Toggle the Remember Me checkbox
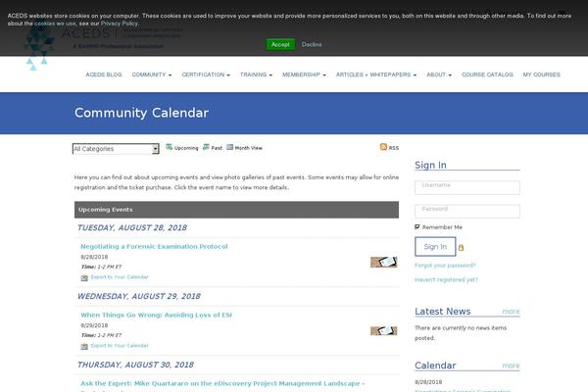Image resolution: width=588 pixels, height=392 pixels. [417, 226]
